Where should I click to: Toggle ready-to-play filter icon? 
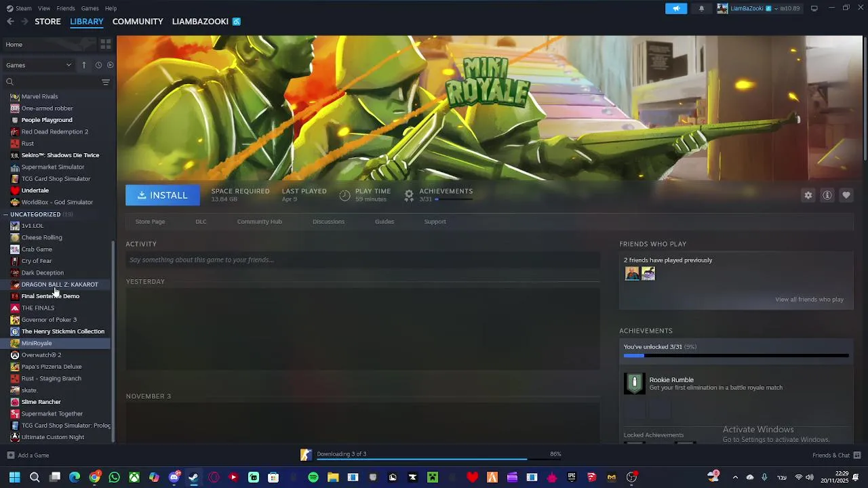110,65
